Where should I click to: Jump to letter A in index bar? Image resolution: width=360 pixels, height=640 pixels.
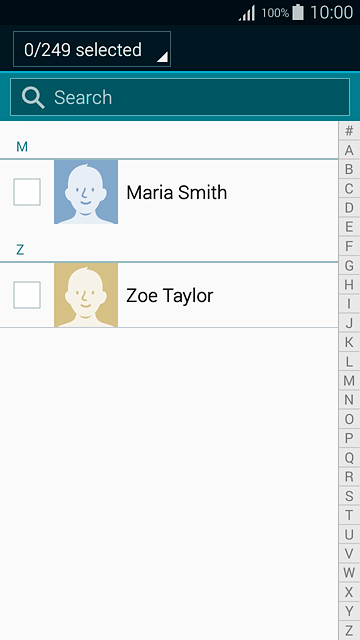click(x=349, y=150)
